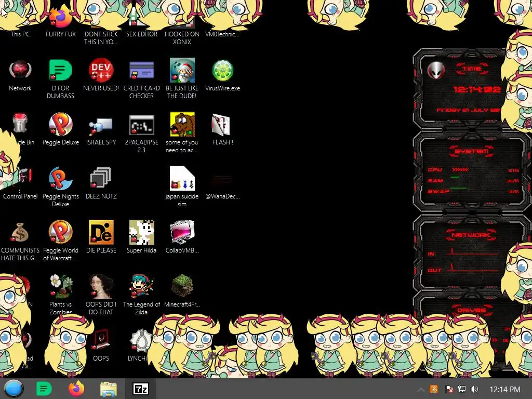
Task: Open CREDIT CARD CHECKER shortcut
Action: (x=141, y=70)
